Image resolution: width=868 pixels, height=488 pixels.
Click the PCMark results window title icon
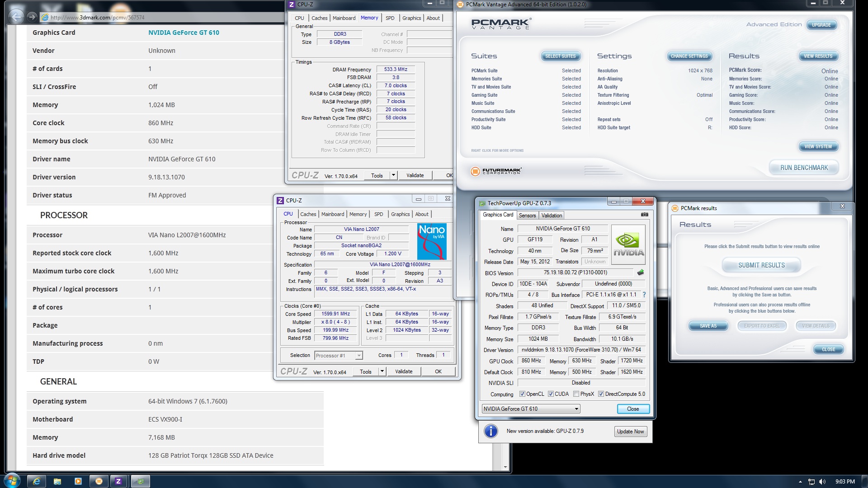tap(675, 208)
